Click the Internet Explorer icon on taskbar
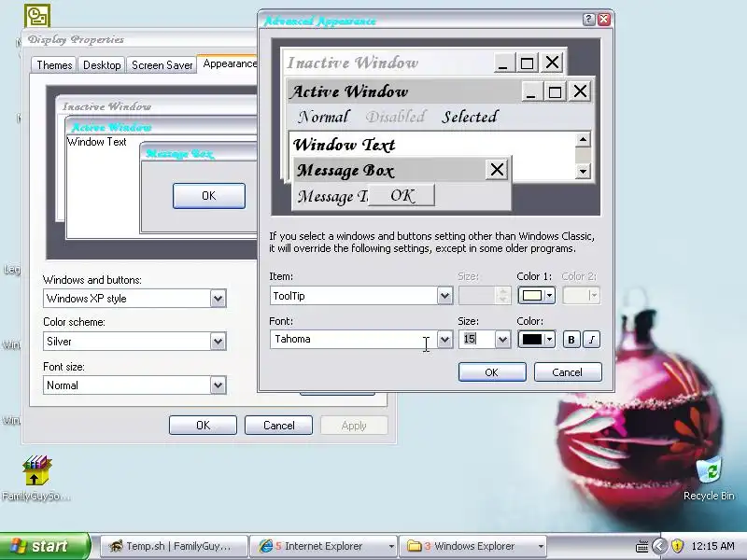Image resolution: width=747 pixels, height=560 pixels. tap(266, 546)
